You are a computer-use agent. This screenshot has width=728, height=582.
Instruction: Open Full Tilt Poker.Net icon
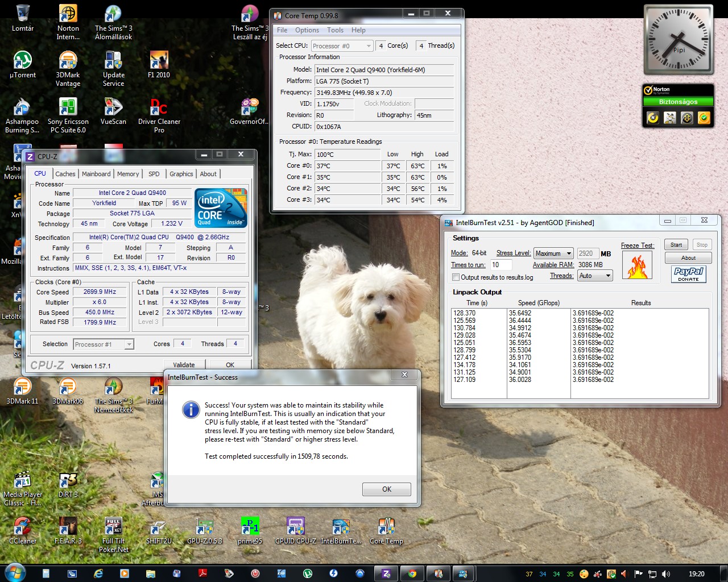[x=114, y=535]
